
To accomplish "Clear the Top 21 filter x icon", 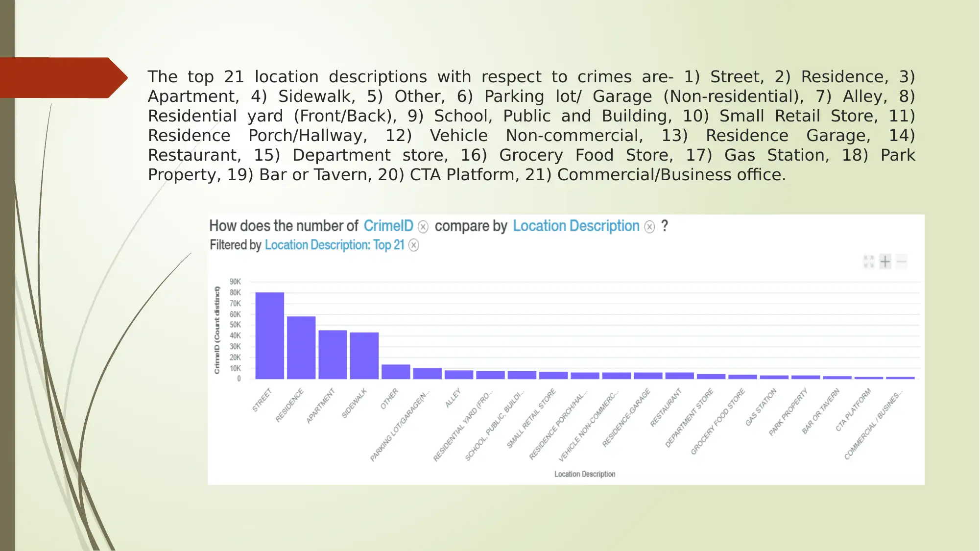I will (414, 245).
